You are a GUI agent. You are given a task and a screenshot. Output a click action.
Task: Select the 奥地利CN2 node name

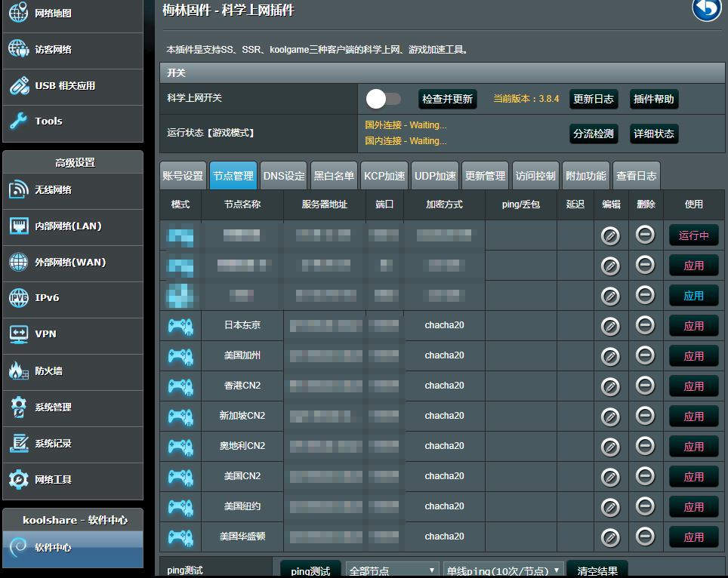(x=242, y=446)
